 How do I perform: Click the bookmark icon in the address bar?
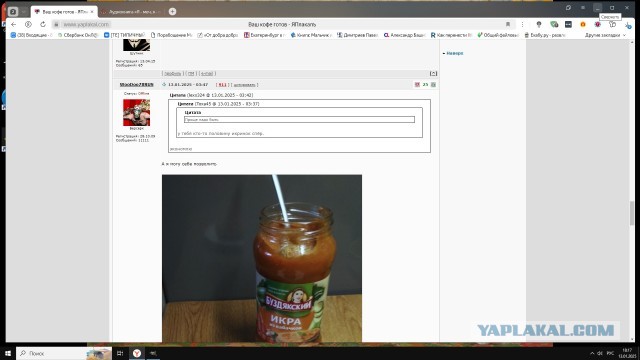pos(508,24)
